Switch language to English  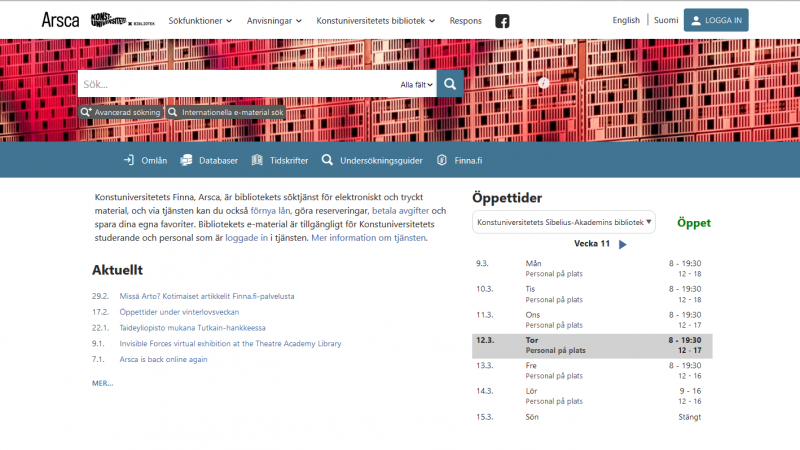point(626,20)
